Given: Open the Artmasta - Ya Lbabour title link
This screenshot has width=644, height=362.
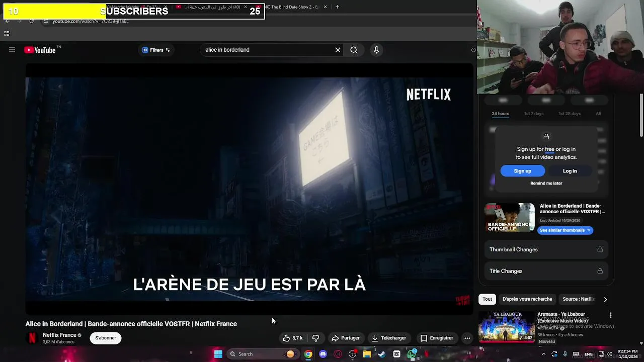Looking at the screenshot, I should [561, 317].
